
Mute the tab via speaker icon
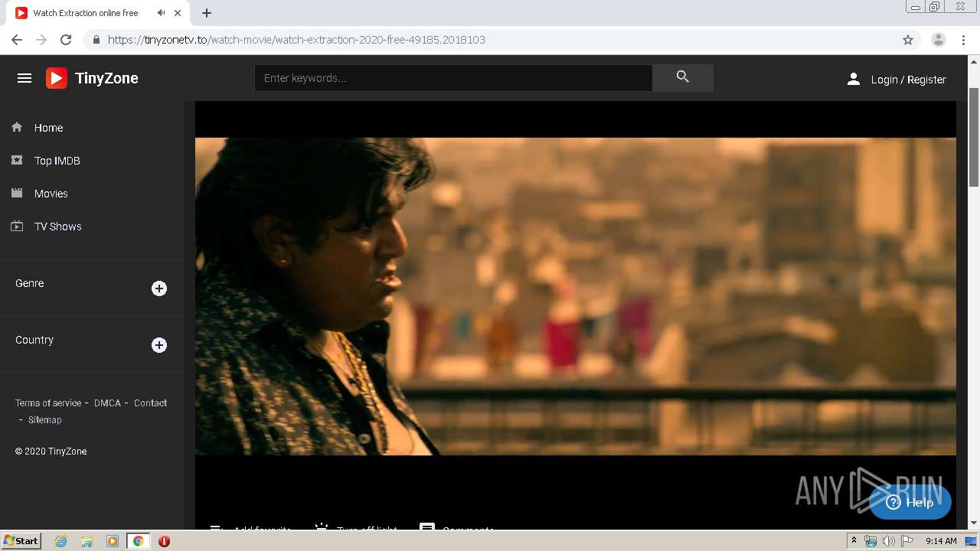(x=161, y=13)
